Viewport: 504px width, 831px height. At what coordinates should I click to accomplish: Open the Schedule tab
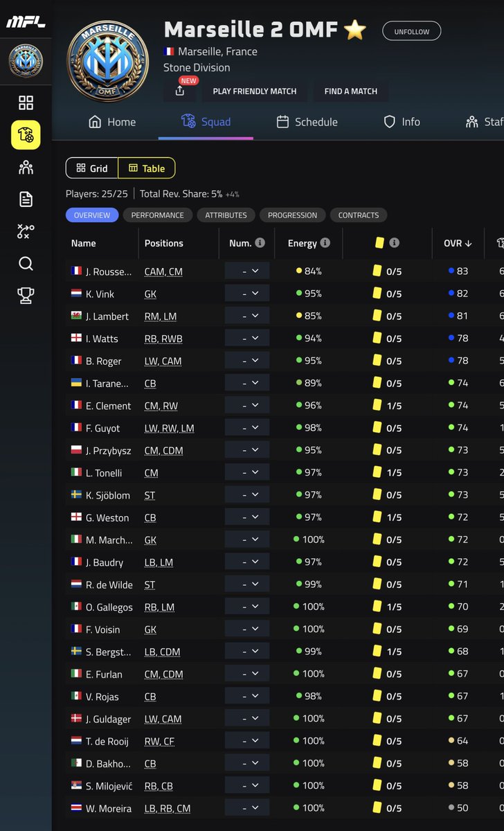click(307, 122)
